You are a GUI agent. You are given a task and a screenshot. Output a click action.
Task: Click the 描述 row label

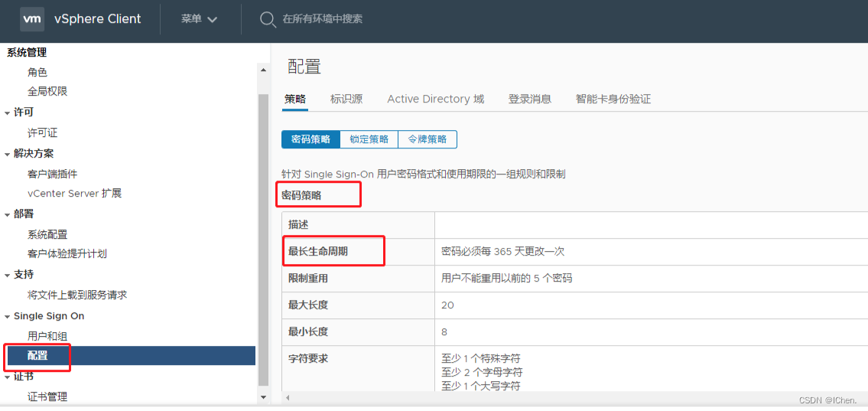tap(297, 225)
